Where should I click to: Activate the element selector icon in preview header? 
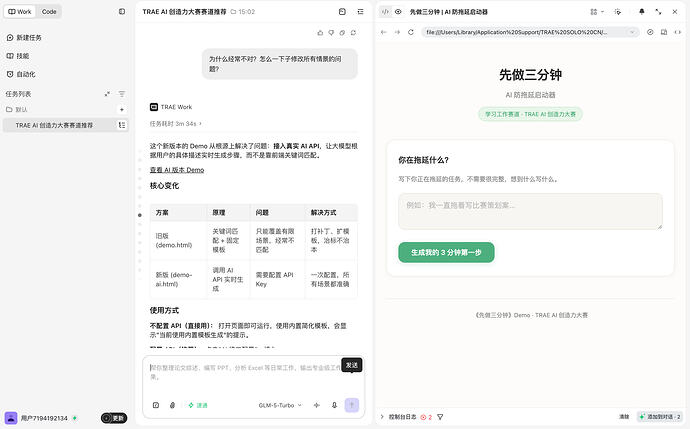[618, 12]
